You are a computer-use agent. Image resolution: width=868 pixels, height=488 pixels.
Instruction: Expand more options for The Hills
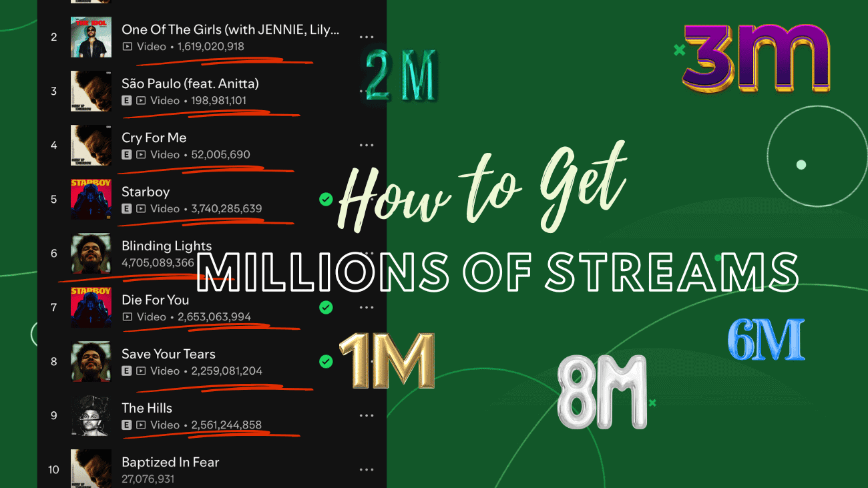[x=367, y=416]
